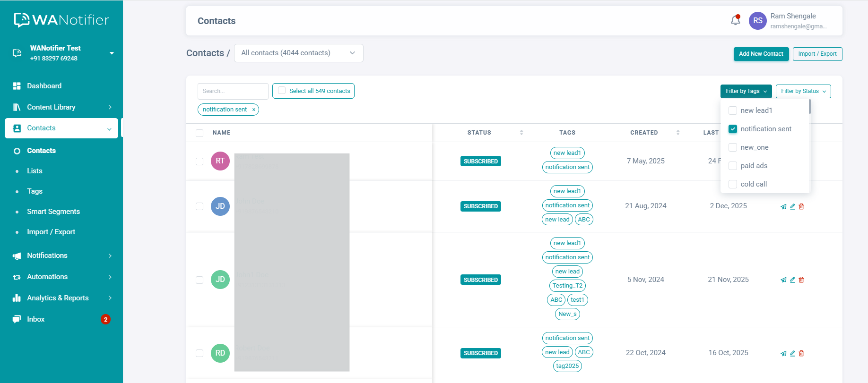Click the contacts Search input field
The width and height of the screenshot is (868, 383).
click(233, 91)
